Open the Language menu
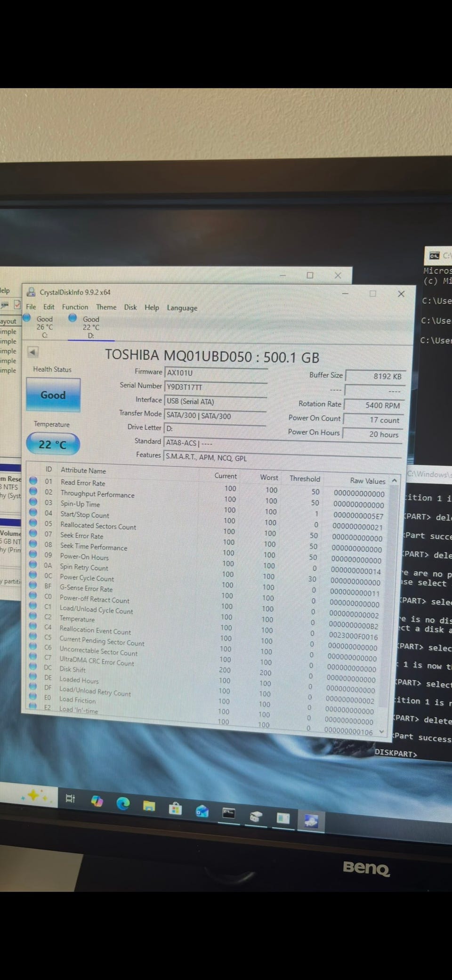The image size is (452, 980). (182, 308)
